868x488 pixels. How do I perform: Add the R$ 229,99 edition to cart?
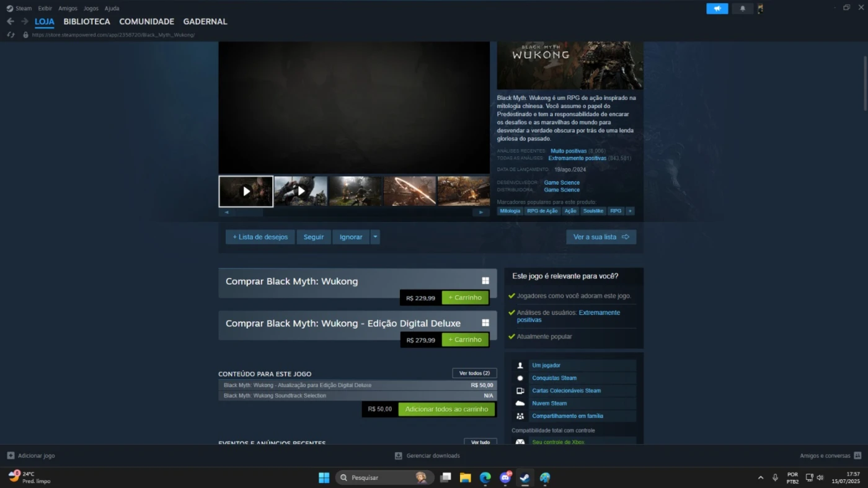[465, 298]
